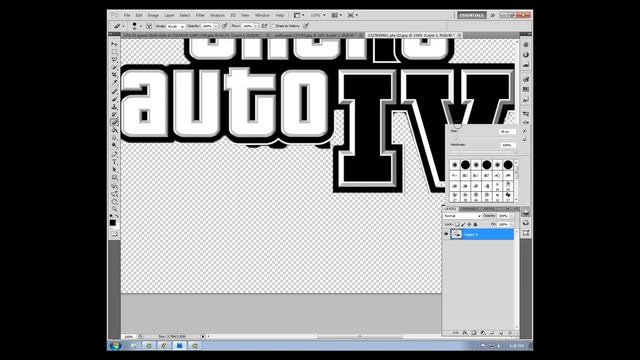Open options bar Opacity slider arrow
Image resolution: width=640 pixels, height=360 pixels.
click(x=216, y=26)
